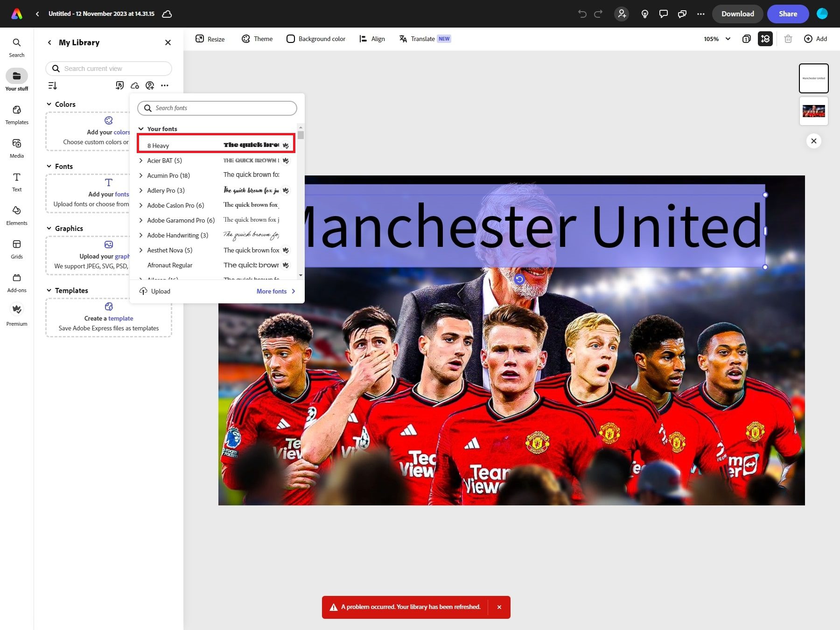The height and width of the screenshot is (630, 840).
Task: Open the library's more options menu
Action: [165, 85]
